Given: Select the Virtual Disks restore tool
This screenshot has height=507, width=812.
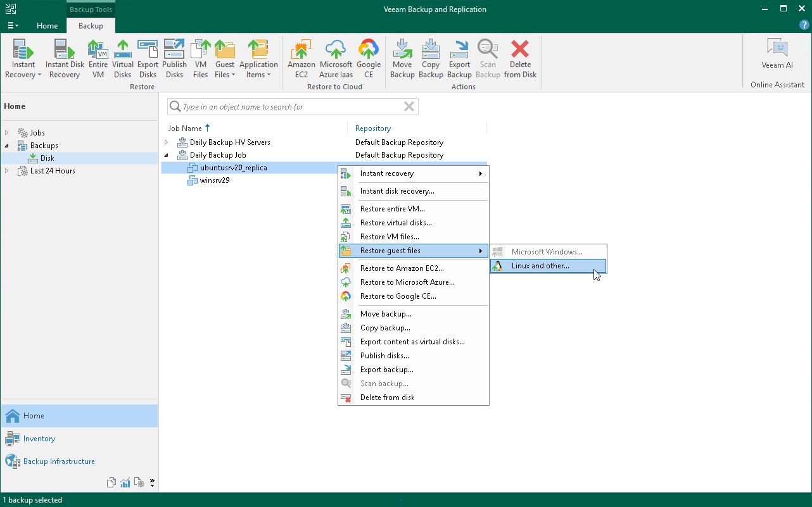Looking at the screenshot, I should coord(123,59).
